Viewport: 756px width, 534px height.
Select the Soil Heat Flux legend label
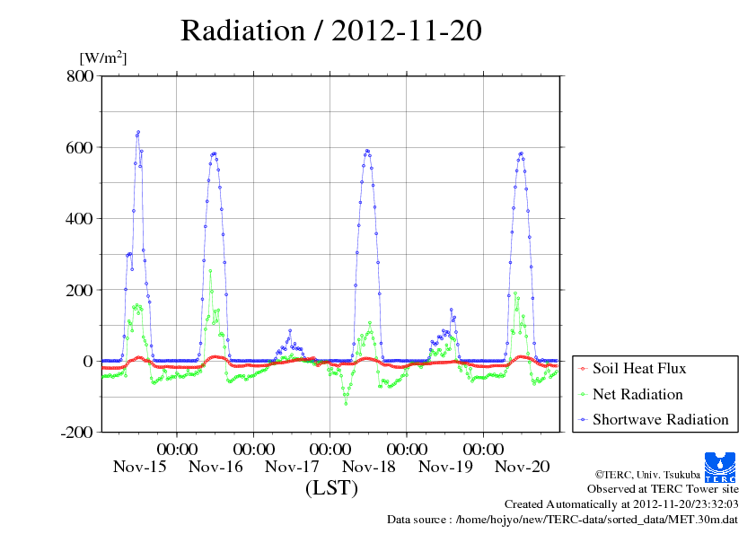click(x=639, y=368)
